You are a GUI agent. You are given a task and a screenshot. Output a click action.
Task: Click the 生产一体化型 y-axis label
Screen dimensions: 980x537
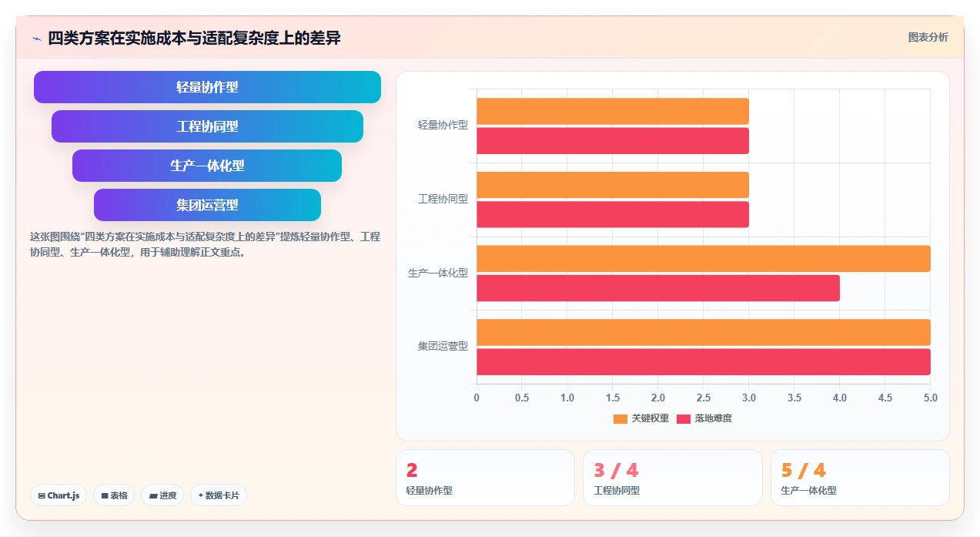pyautogui.click(x=438, y=273)
